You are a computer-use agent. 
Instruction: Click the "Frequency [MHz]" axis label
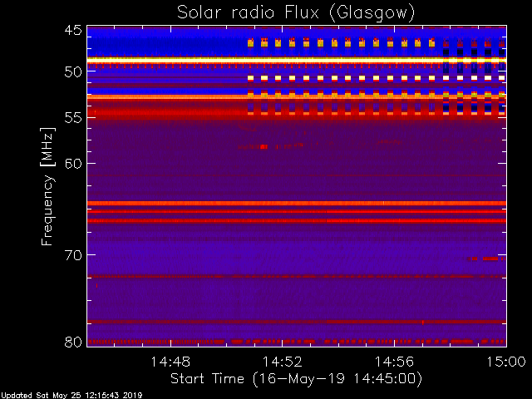click(x=47, y=186)
